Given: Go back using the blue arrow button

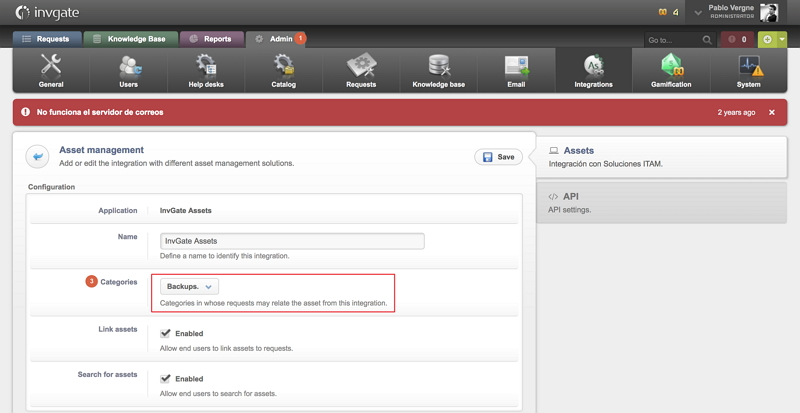Looking at the screenshot, I should pos(37,156).
